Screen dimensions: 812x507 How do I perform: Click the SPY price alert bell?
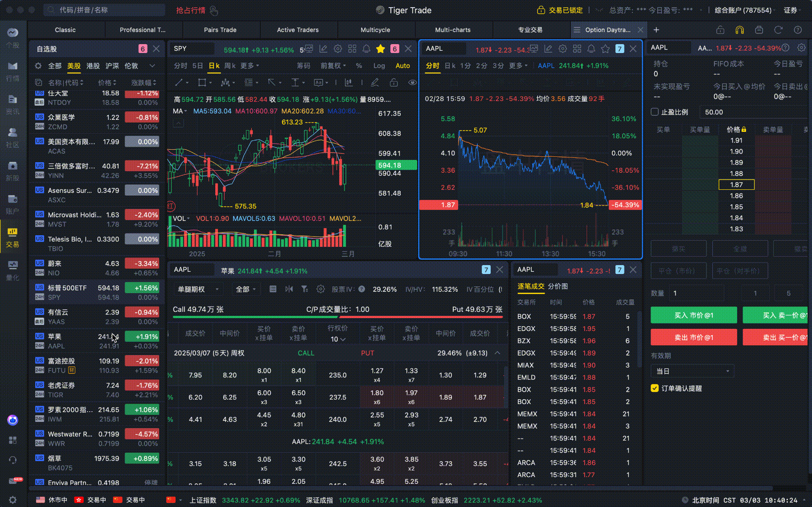click(366, 49)
